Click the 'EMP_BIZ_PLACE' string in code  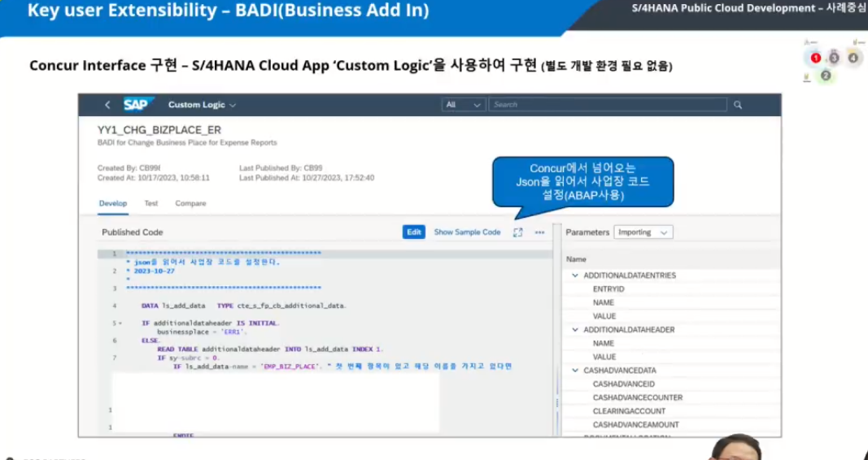coord(290,367)
